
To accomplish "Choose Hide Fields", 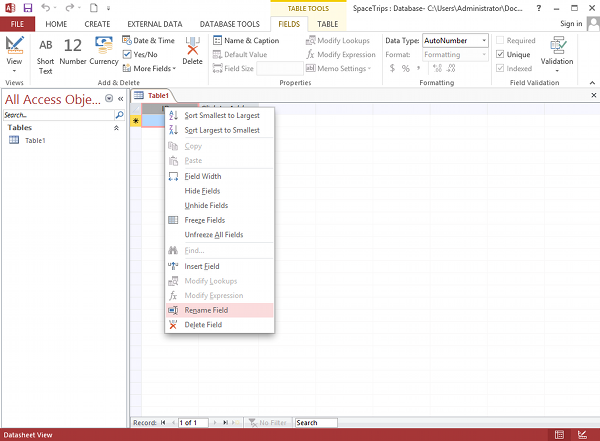I will click(220, 191).
